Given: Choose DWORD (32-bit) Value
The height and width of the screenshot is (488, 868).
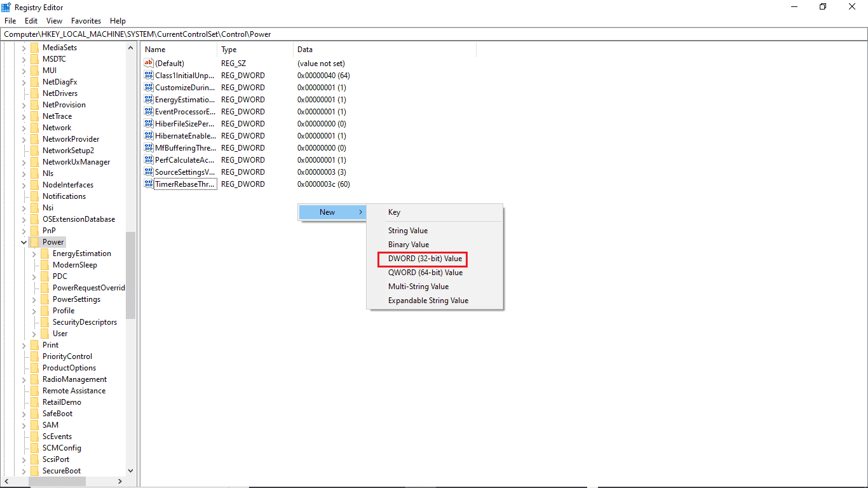Looking at the screenshot, I should click(x=425, y=259).
